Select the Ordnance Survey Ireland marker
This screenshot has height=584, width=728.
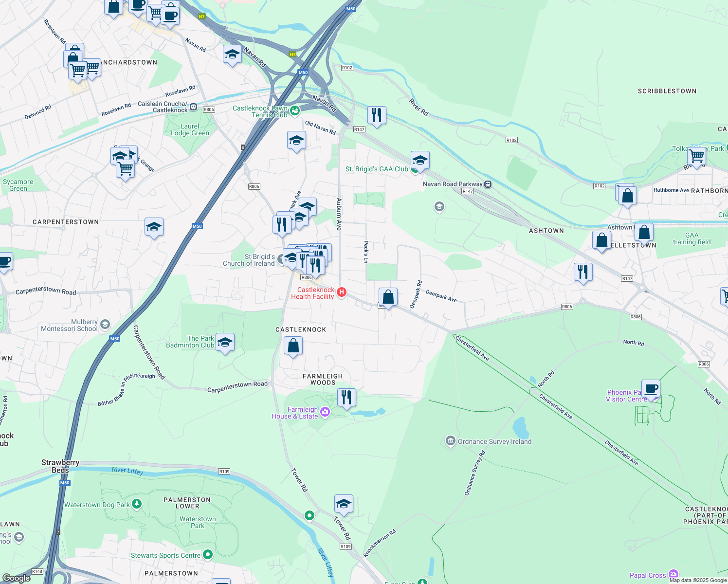[450, 441]
